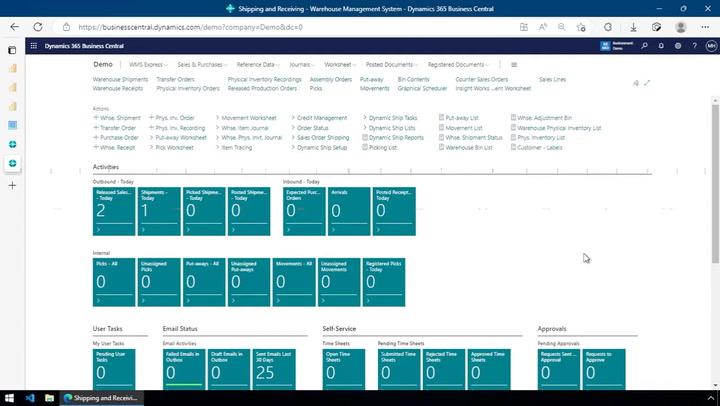The height and width of the screenshot is (406, 720).
Task: Expand the Worksheet menu
Action: pos(340,65)
